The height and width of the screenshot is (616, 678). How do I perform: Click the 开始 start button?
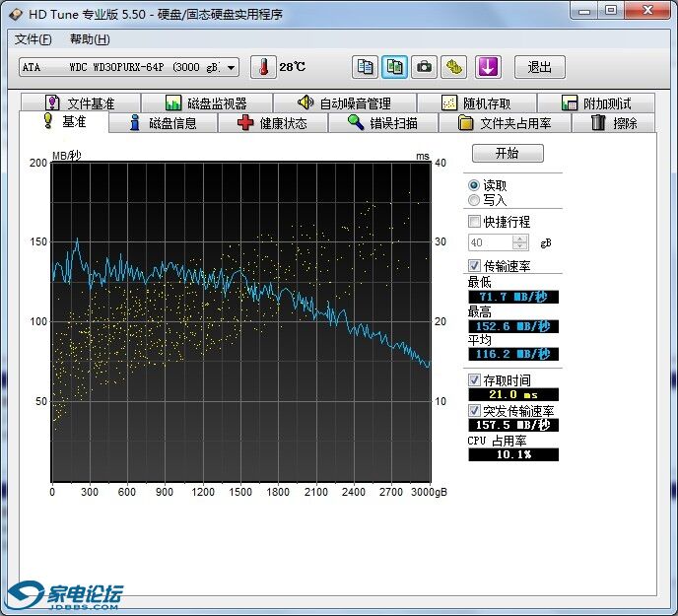[508, 153]
